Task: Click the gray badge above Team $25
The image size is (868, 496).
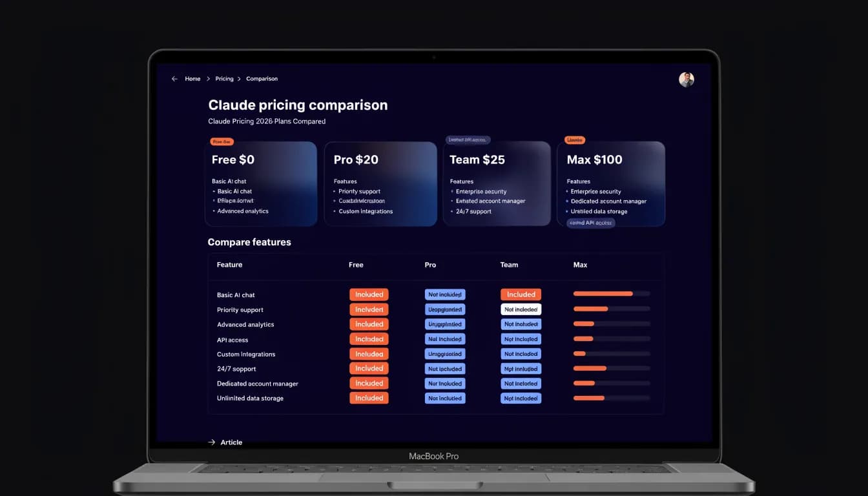Action: [468, 139]
